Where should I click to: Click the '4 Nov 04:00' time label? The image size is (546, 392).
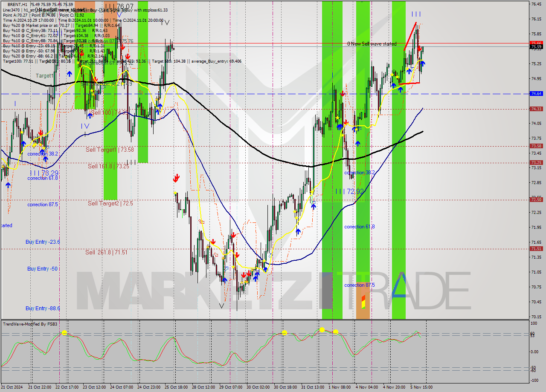(x=367, y=387)
